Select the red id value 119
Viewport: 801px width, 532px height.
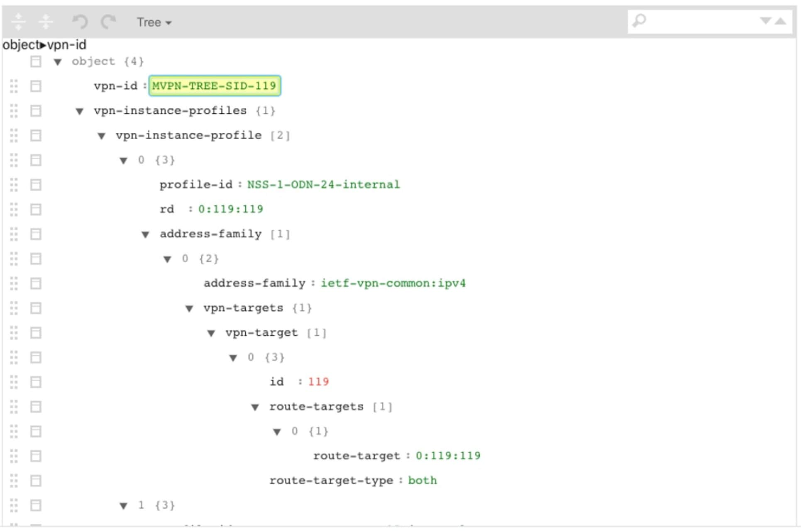318,382
